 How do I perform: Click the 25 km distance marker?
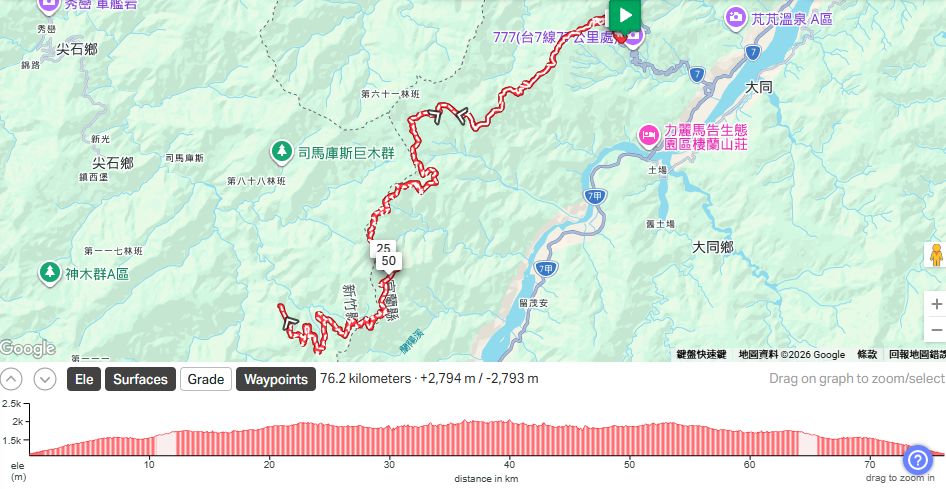point(383,247)
